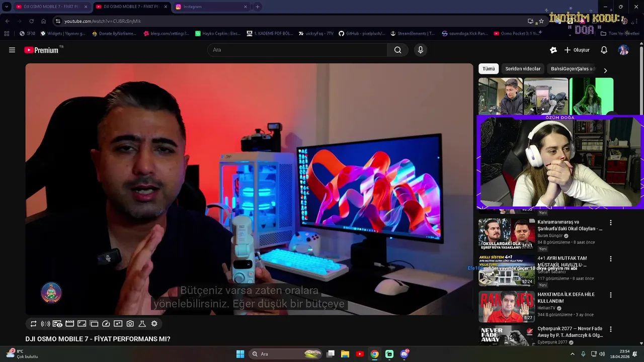The image size is (644, 362).
Task: Open the YouTube hamburger guide menu
Action: [x=12, y=50]
